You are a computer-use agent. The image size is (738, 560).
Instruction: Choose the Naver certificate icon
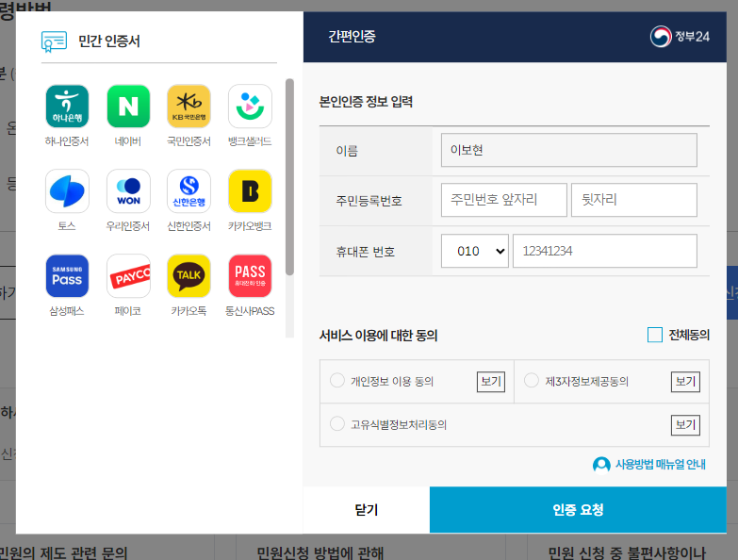[x=128, y=107]
